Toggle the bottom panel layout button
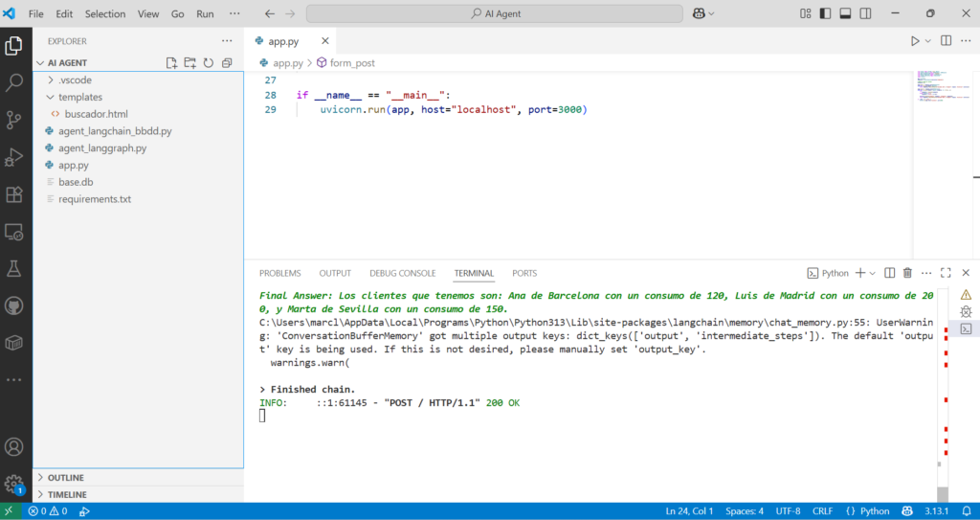Screen dimensions: 980x520 [845, 14]
